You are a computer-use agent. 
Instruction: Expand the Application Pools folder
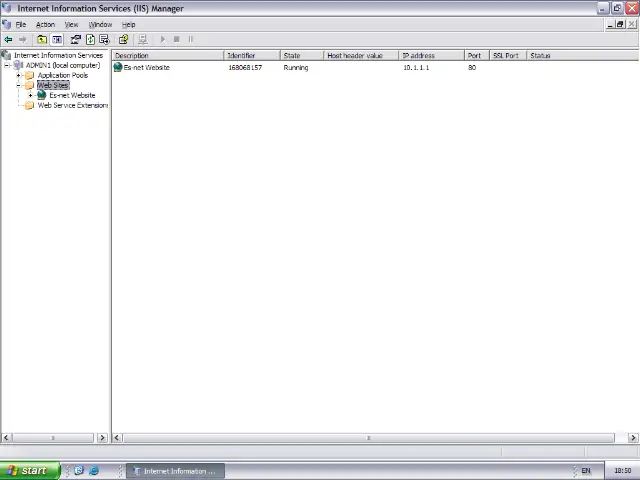(x=18, y=75)
